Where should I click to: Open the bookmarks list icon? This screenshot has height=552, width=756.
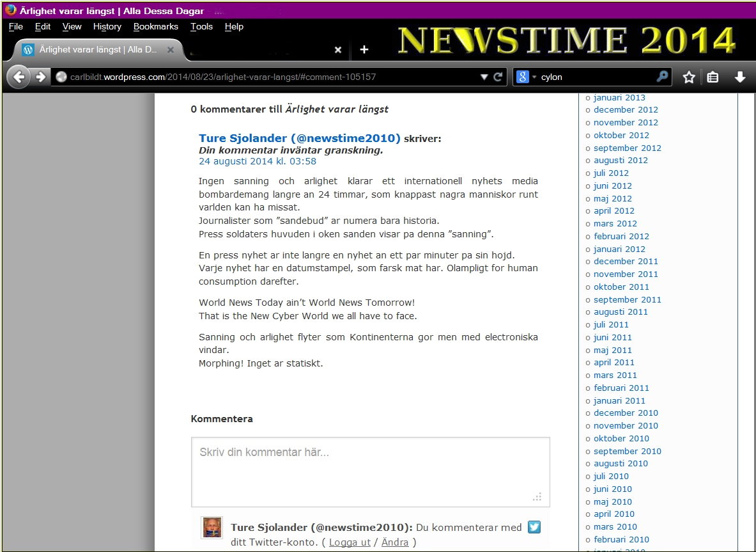point(713,77)
